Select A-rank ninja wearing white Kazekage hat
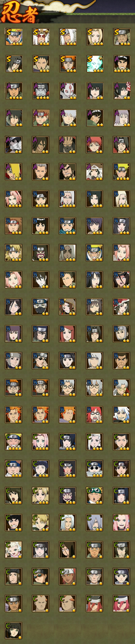This screenshot has width=135, height=644. point(94,172)
